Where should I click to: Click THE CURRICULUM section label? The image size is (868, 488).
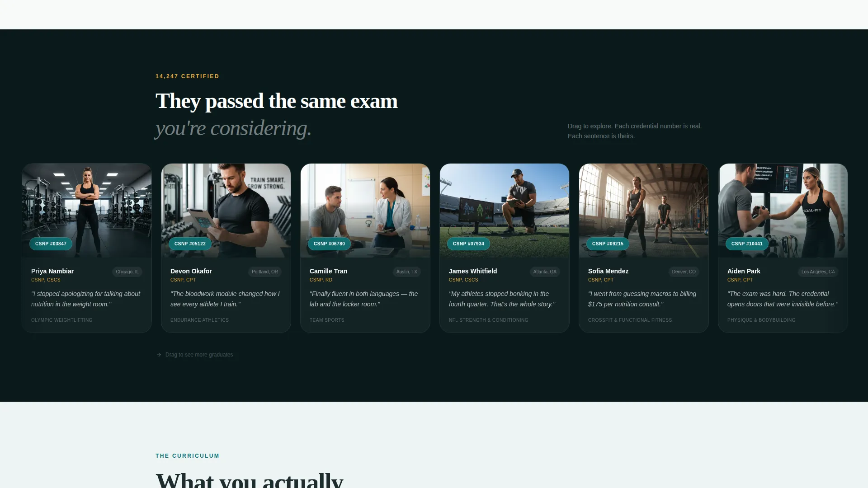tap(187, 456)
